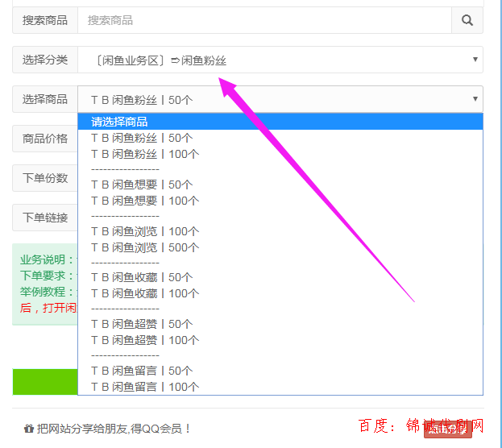The width and height of the screenshot is (502, 448).
Task: Pick TB 闲鱼留言 50个 option
Action: tap(142, 371)
